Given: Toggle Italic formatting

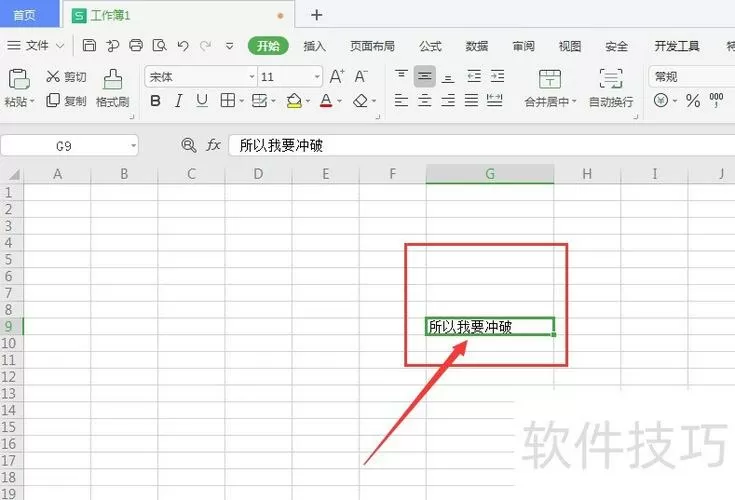Looking at the screenshot, I should tap(179, 100).
